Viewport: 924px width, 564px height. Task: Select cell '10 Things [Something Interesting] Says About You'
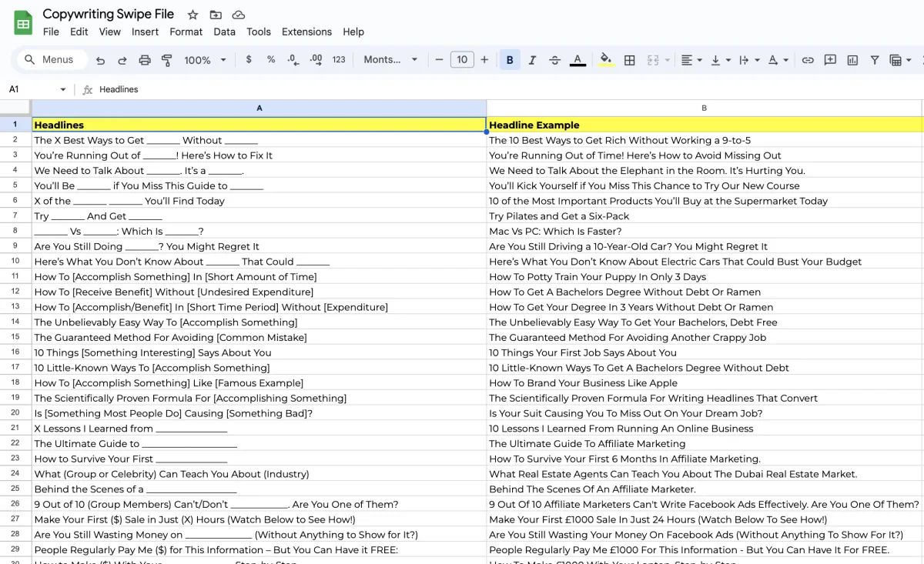point(259,352)
